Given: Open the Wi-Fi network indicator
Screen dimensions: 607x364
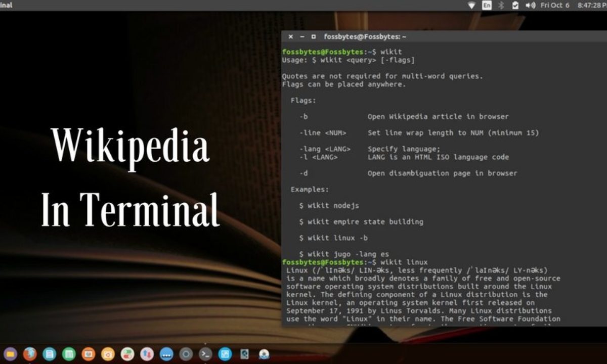Looking at the screenshot, I should tap(471, 5).
